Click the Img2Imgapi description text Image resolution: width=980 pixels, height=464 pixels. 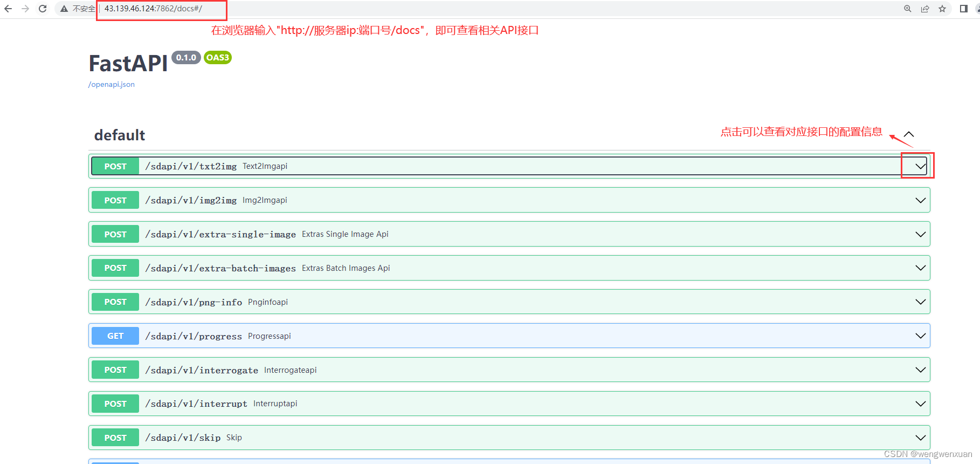[265, 200]
